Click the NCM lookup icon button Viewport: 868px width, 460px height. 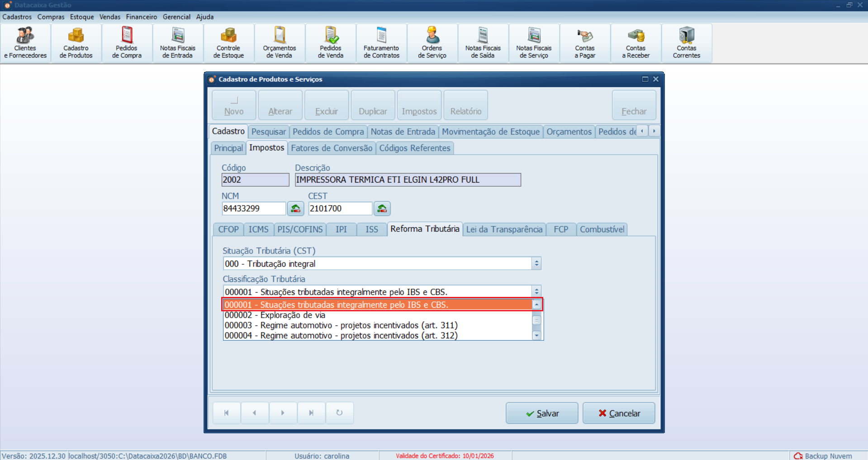(x=295, y=209)
